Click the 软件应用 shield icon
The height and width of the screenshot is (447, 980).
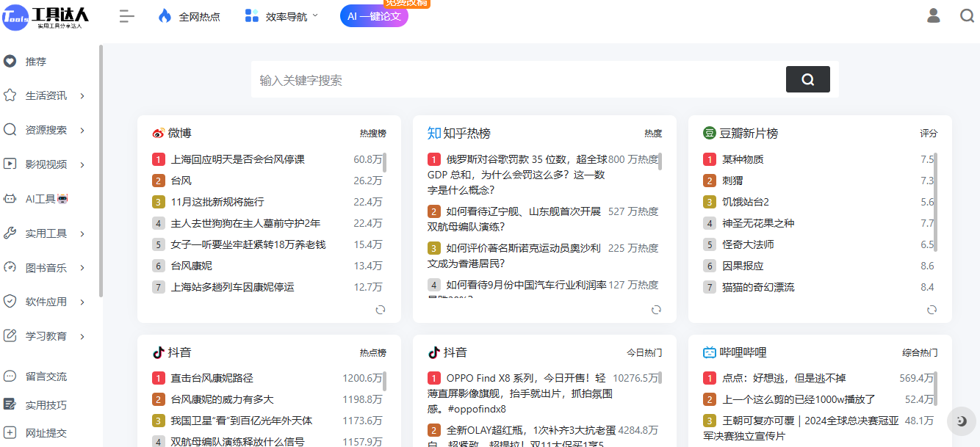(x=10, y=302)
